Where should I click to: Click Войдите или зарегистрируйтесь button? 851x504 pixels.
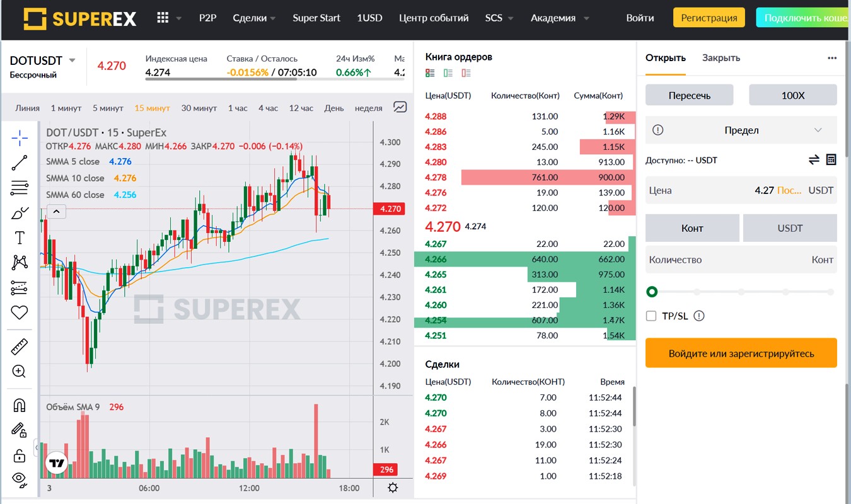point(741,353)
